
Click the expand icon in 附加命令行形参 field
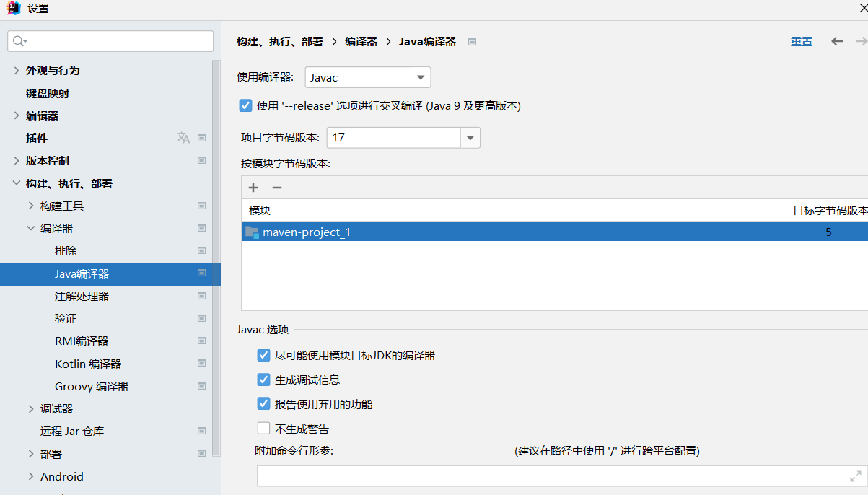click(856, 476)
